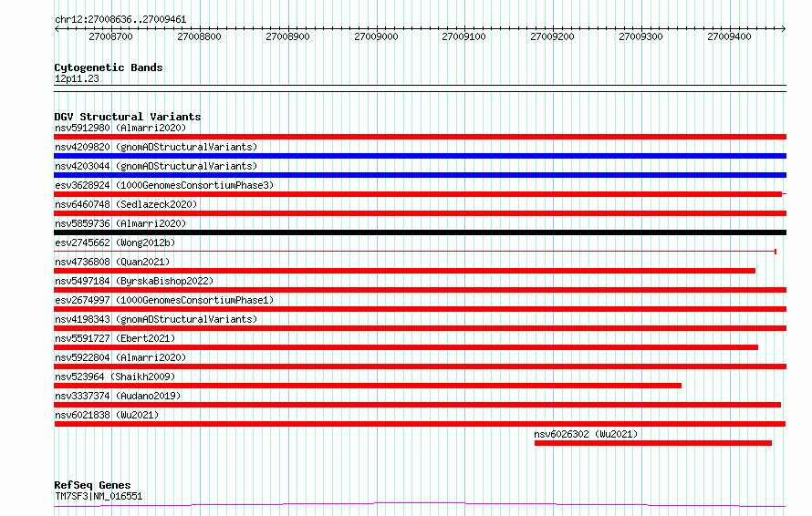Click the nsv5912980 (Almarri2020) variant label
This screenshot has height=516, width=812.
point(120,128)
